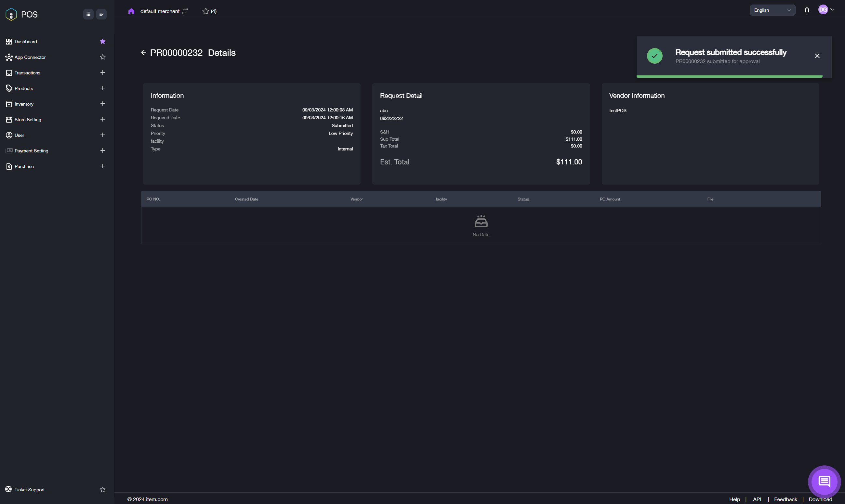Collapse the sidebar menu
845x504 pixels.
click(101, 14)
